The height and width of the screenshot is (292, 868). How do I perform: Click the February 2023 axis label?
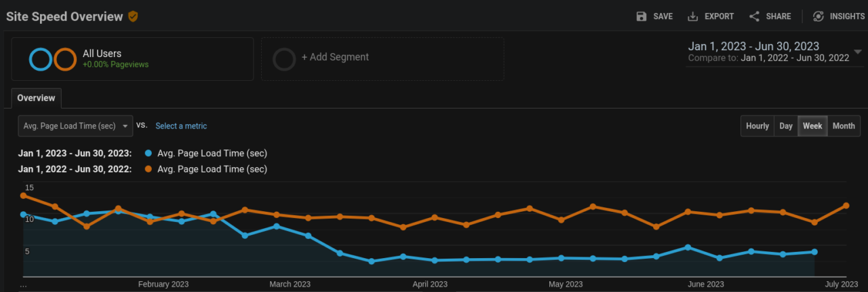(x=163, y=284)
